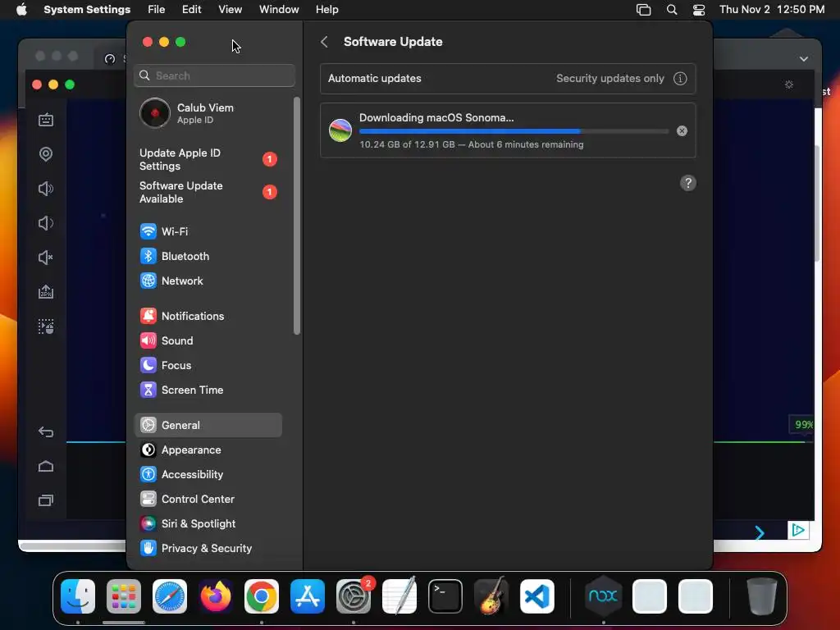Screen dimensions: 840x630
Task: Open Notifications settings in sidebar
Action: [208, 316]
